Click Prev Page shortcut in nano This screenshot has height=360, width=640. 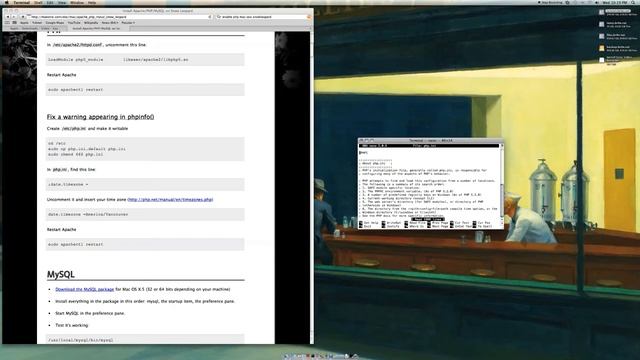click(438, 223)
